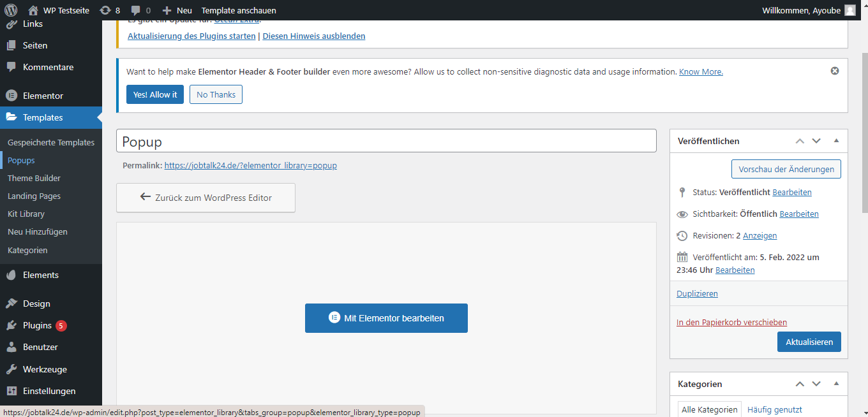Click Zurück zum WordPress Editor button

[x=206, y=198]
